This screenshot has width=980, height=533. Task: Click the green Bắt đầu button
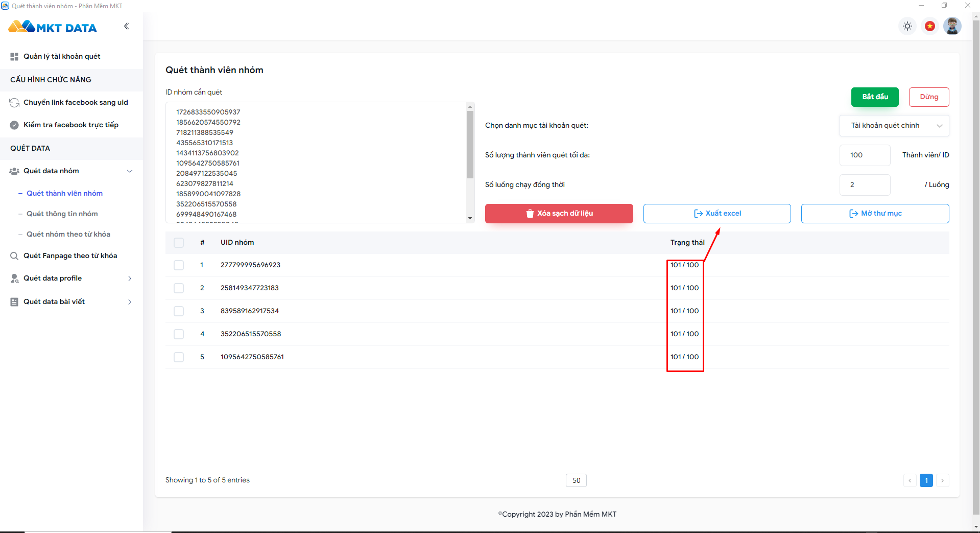(x=875, y=97)
